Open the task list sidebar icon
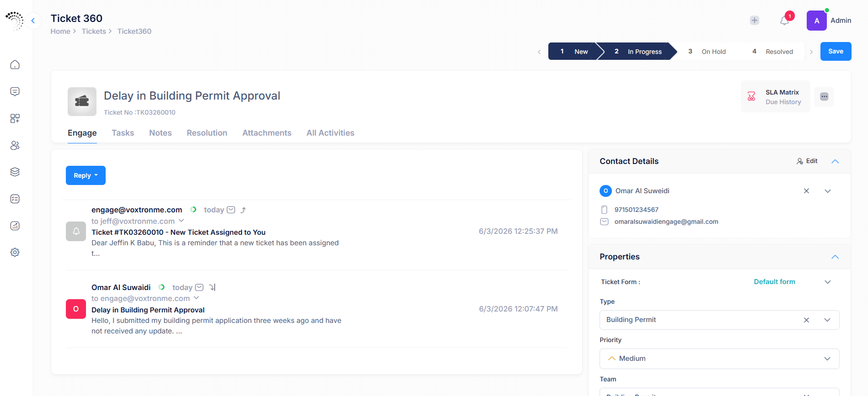 tap(15, 199)
